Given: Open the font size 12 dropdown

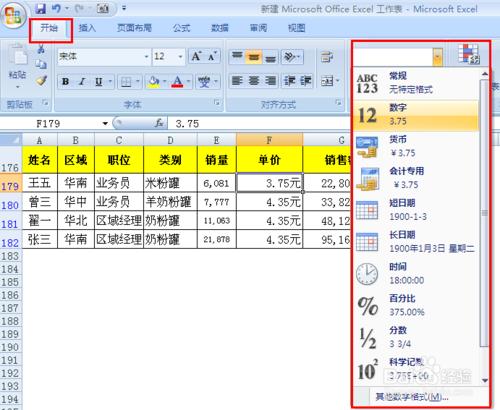Looking at the screenshot, I should 180,56.
